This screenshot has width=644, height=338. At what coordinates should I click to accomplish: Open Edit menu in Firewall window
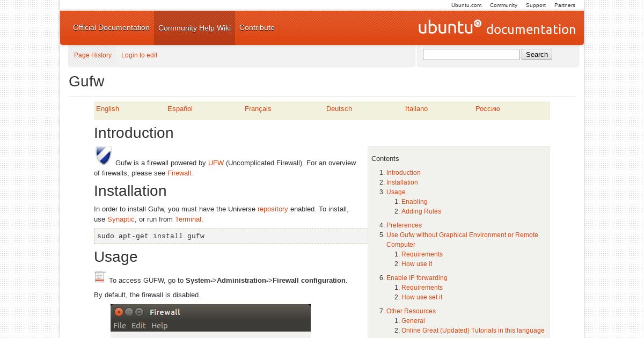pyautogui.click(x=138, y=326)
